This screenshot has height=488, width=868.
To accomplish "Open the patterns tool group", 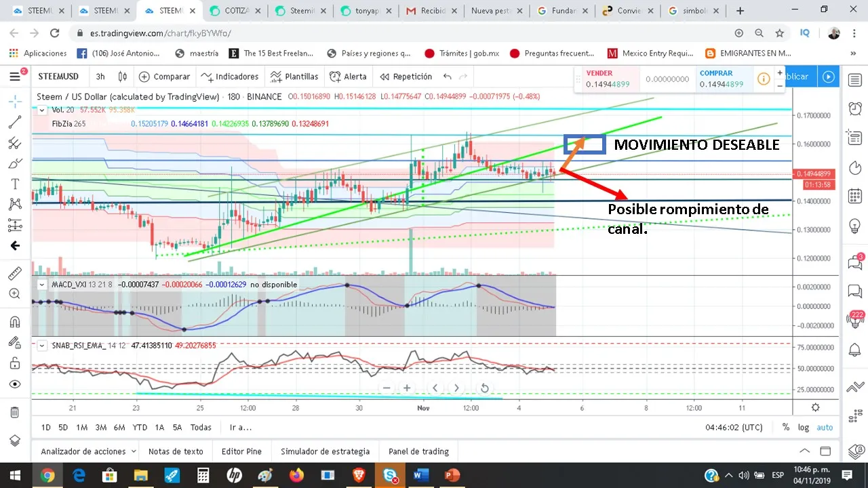I will click(15, 204).
